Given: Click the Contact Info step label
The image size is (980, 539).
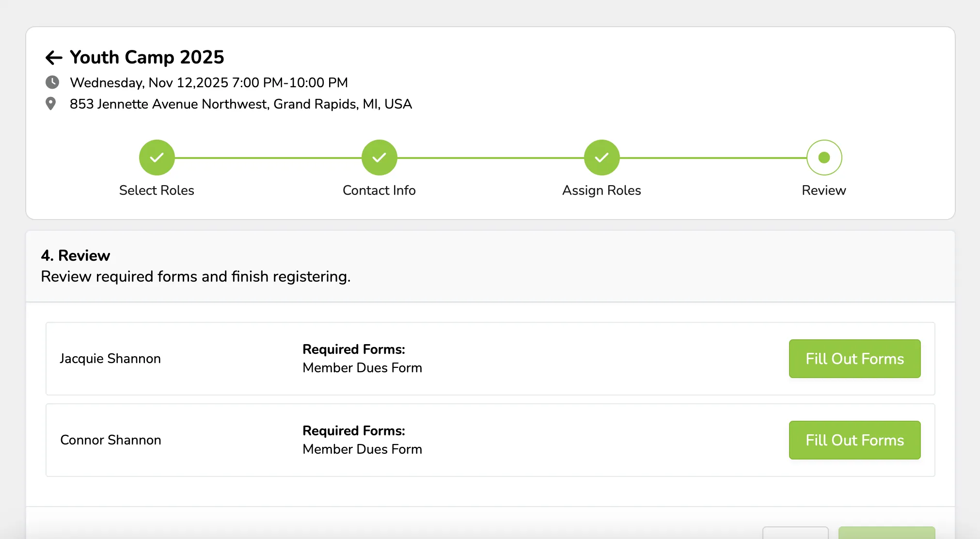Looking at the screenshot, I should coord(379,190).
